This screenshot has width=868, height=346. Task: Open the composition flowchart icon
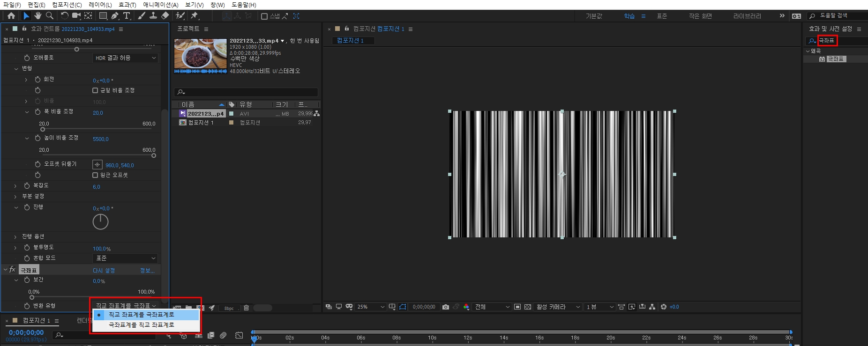[652, 307]
